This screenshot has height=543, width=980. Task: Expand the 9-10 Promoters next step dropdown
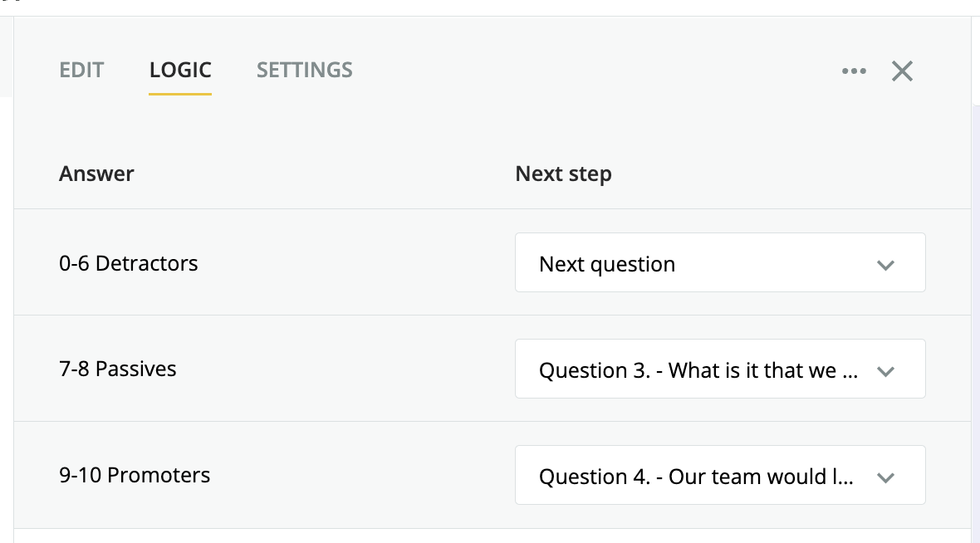click(719, 475)
